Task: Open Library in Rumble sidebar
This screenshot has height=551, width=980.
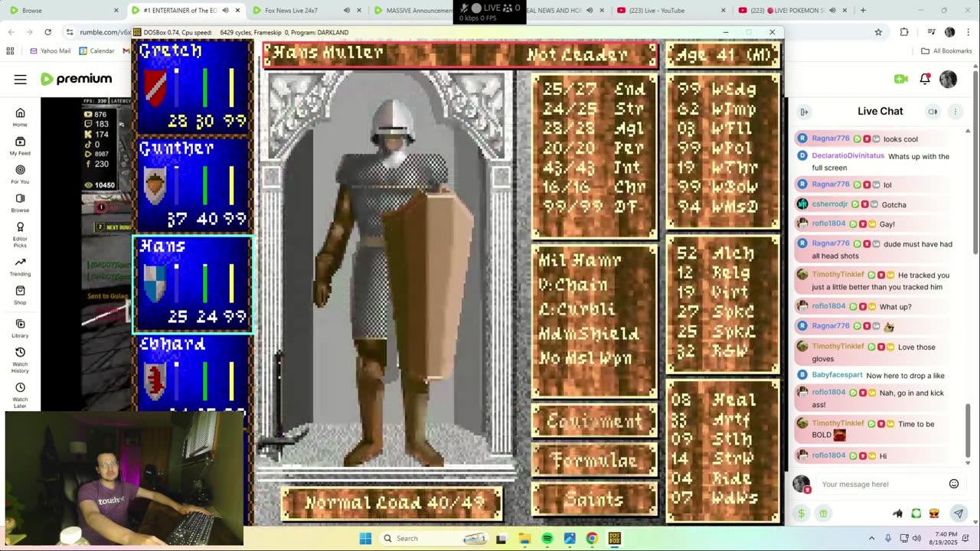Action: [x=20, y=329]
